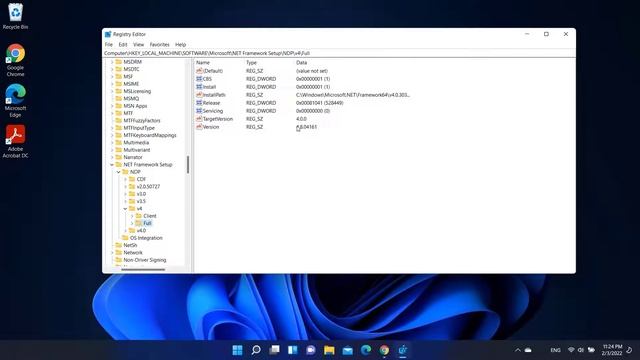
Task: Expand the CDF key
Action: click(125, 179)
